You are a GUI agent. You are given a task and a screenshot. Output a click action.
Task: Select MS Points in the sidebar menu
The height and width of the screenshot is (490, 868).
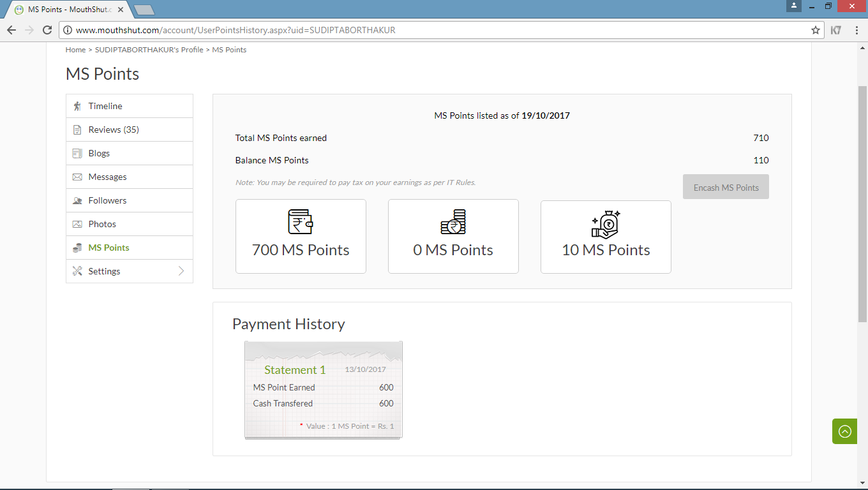pos(130,248)
